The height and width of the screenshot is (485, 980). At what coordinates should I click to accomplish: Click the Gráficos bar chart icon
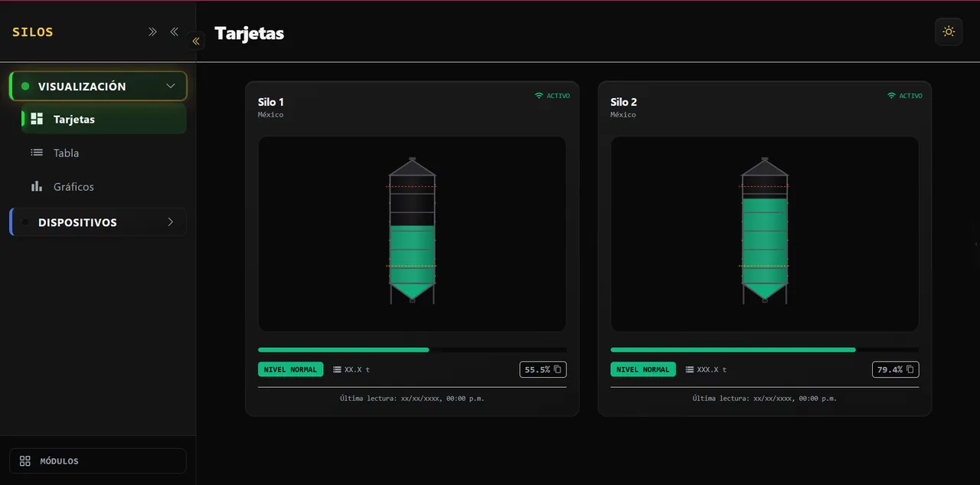(x=37, y=186)
